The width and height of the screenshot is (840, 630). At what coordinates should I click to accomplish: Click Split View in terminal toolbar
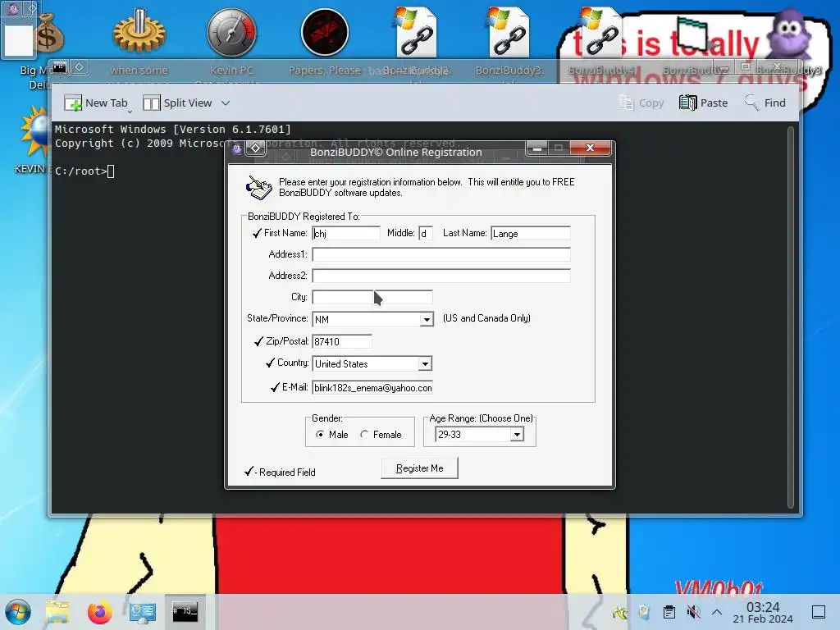click(178, 103)
